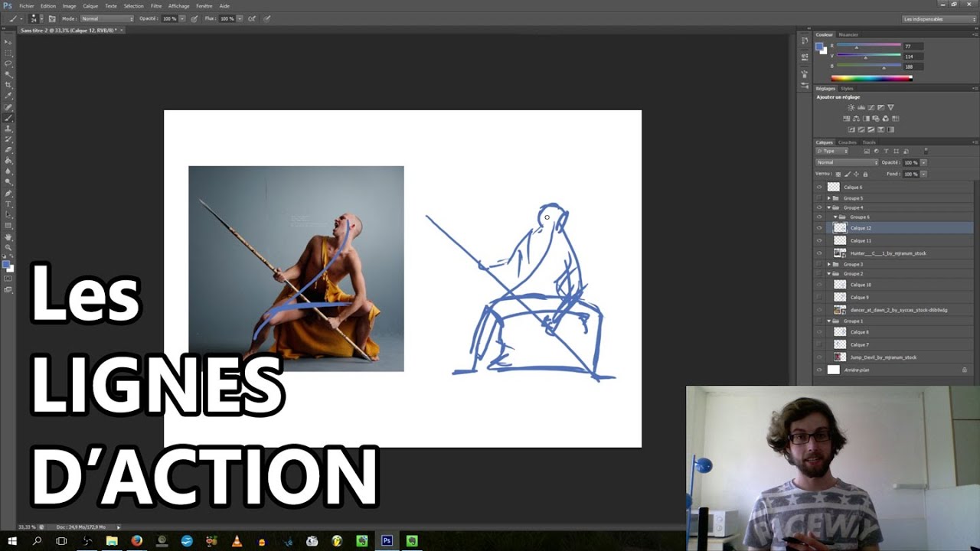Select the Zoom tool in the toolbar
980x551 pixels.
(x=8, y=247)
